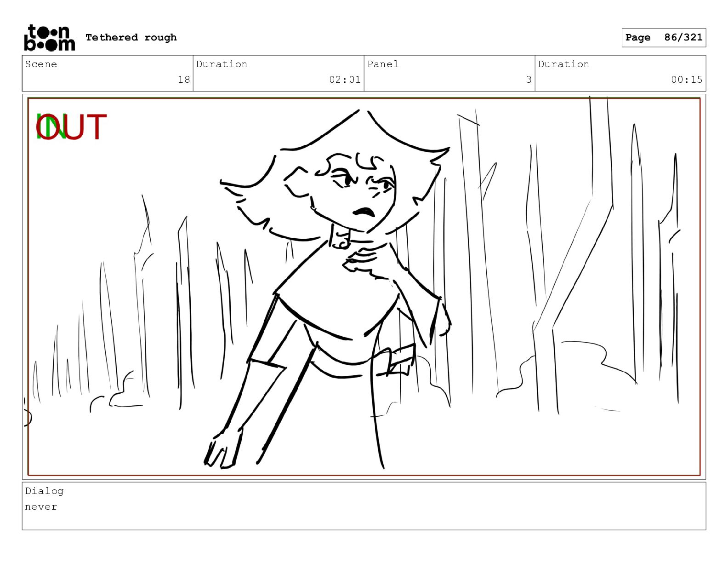This screenshot has width=728, height=563.
Task: Click the 'Scene' header label
Action: [x=41, y=64]
